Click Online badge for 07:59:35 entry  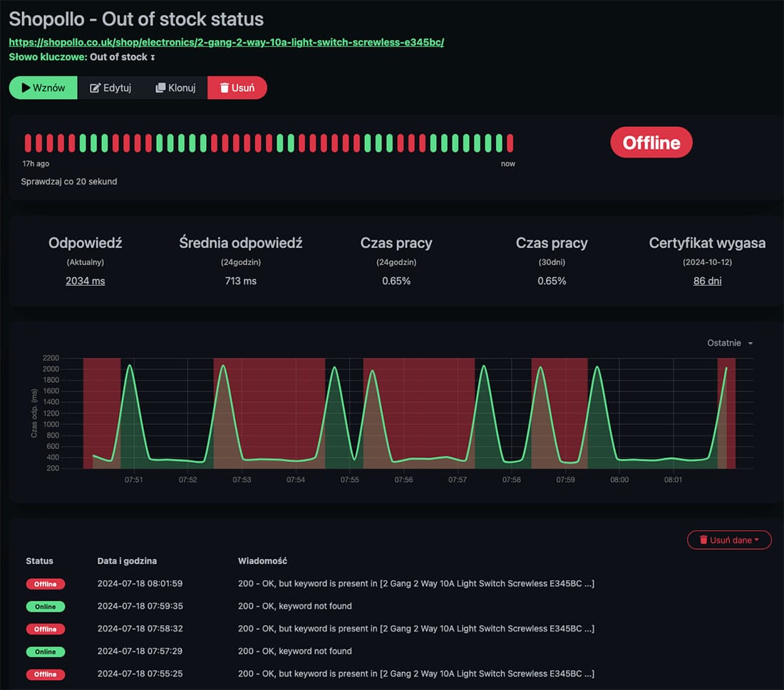(46, 607)
